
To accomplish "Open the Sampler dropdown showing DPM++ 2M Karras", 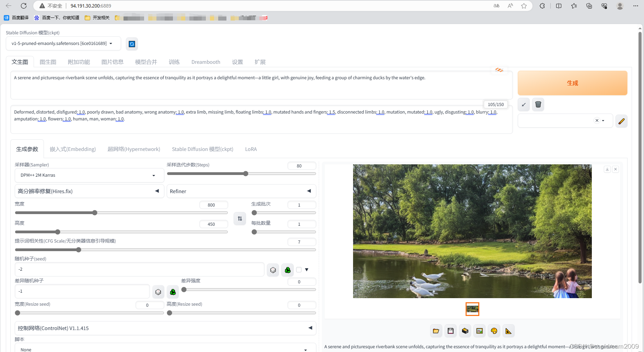I will pyautogui.click(x=89, y=175).
